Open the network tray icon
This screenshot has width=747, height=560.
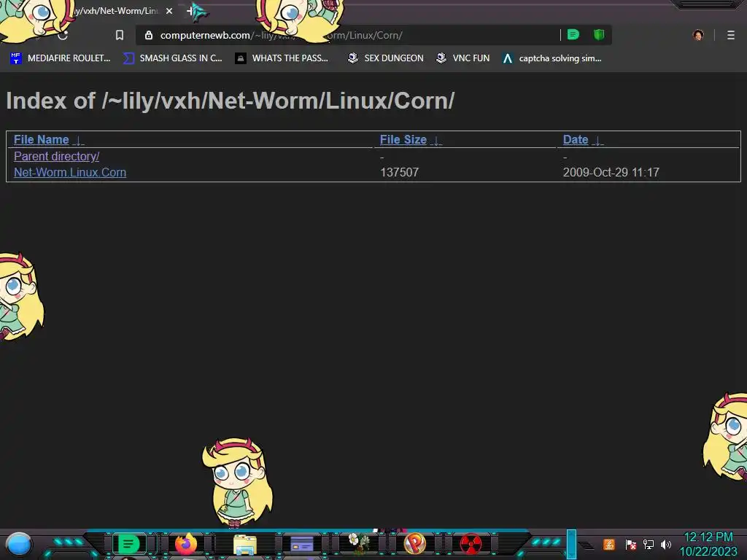pos(649,544)
